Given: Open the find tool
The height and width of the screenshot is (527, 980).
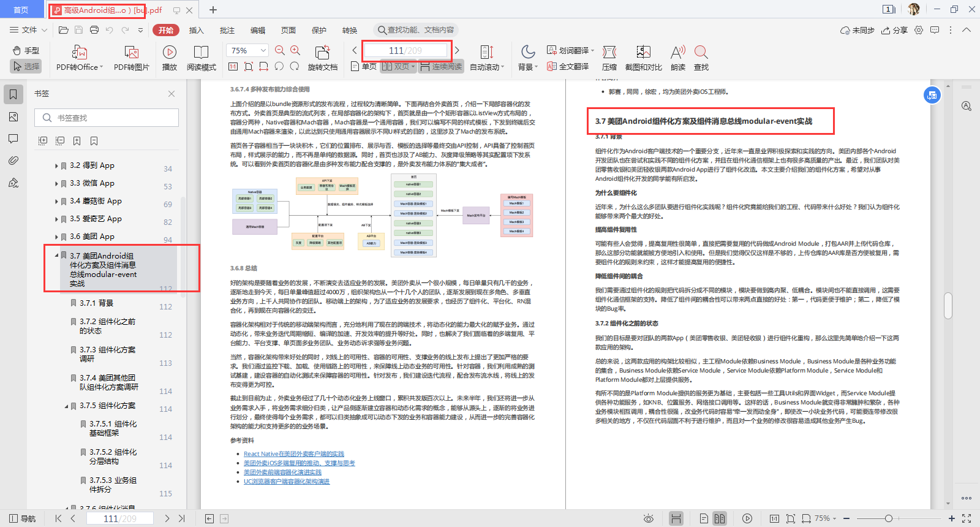Looking at the screenshot, I should coord(701,58).
